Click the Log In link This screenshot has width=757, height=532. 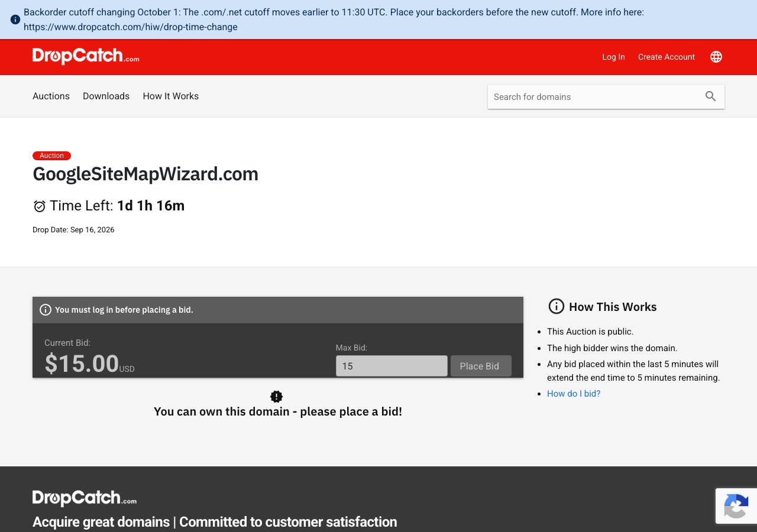[613, 57]
